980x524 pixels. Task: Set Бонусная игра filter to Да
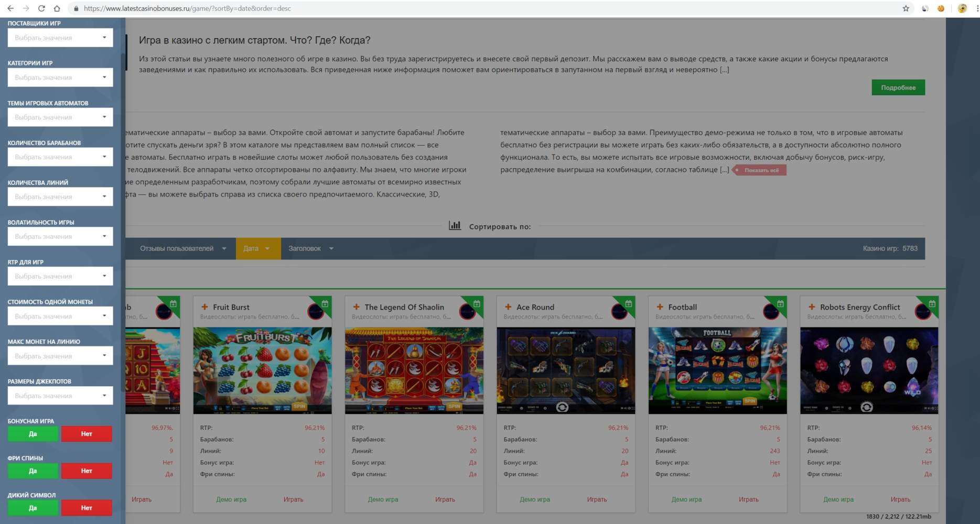pyautogui.click(x=33, y=434)
